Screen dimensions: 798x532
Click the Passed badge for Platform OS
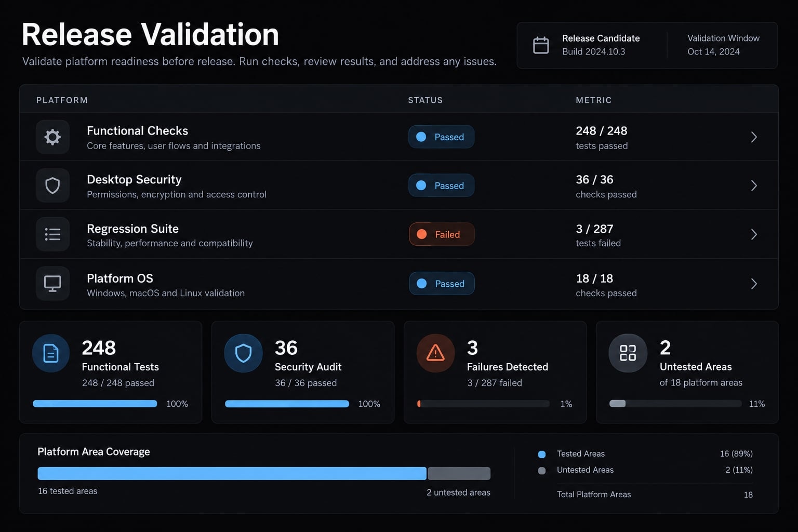tap(442, 284)
